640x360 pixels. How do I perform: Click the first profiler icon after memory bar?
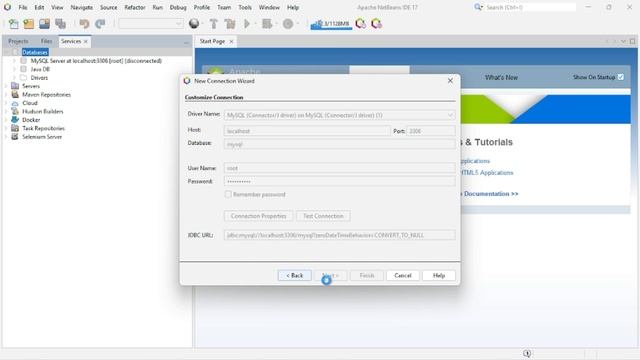pos(360,24)
